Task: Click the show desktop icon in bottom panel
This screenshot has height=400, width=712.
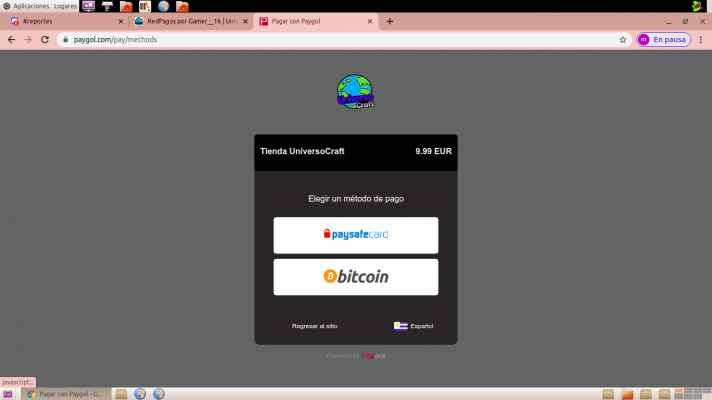Action: click(x=7, y=394)
